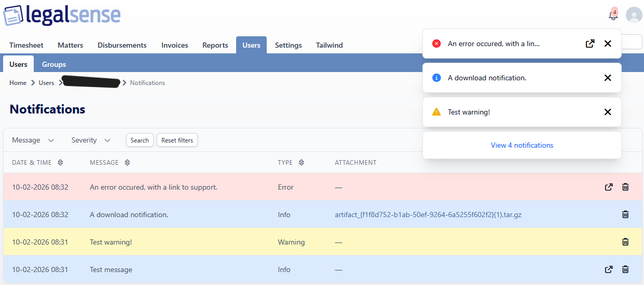Click 'Test warning!' toast text
The image size is (644, 285).
pos(469,112)
